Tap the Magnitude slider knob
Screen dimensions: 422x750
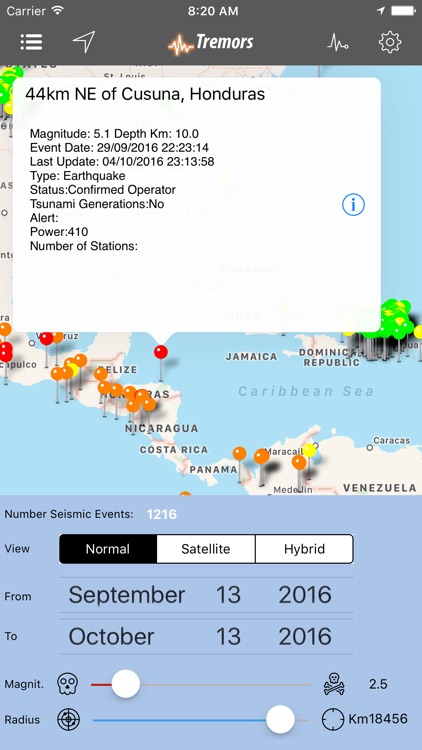126,684
